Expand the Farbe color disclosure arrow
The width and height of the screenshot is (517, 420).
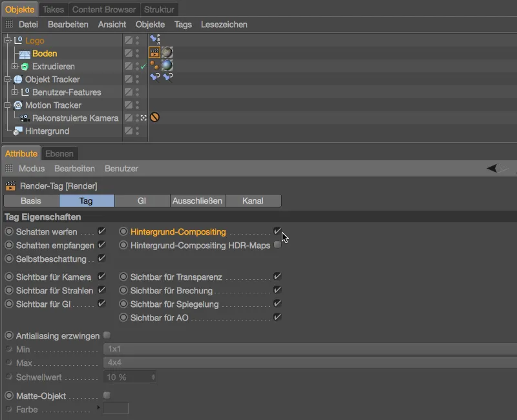(98, 408)
